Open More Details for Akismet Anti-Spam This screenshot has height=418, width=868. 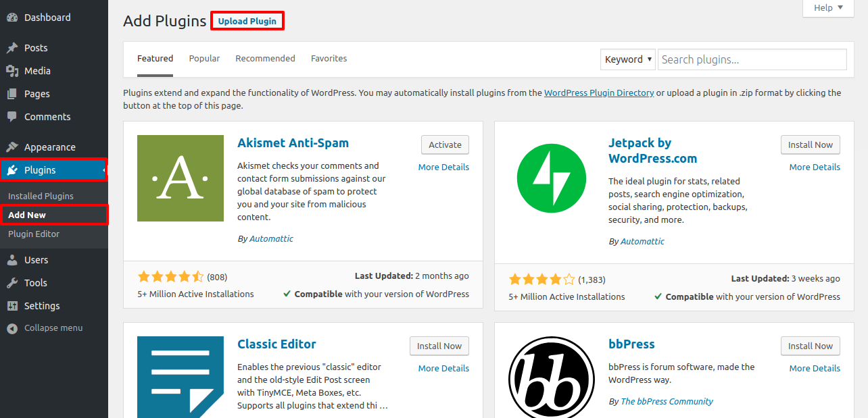[443, 167]
